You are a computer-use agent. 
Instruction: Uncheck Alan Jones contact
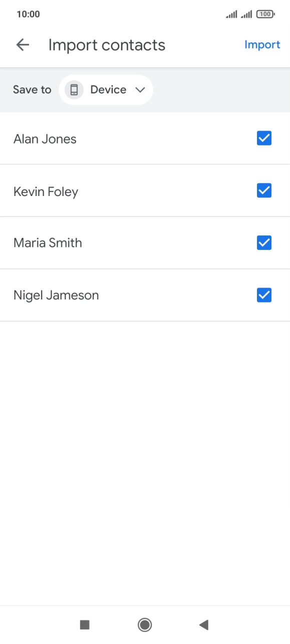click(264, 138)
